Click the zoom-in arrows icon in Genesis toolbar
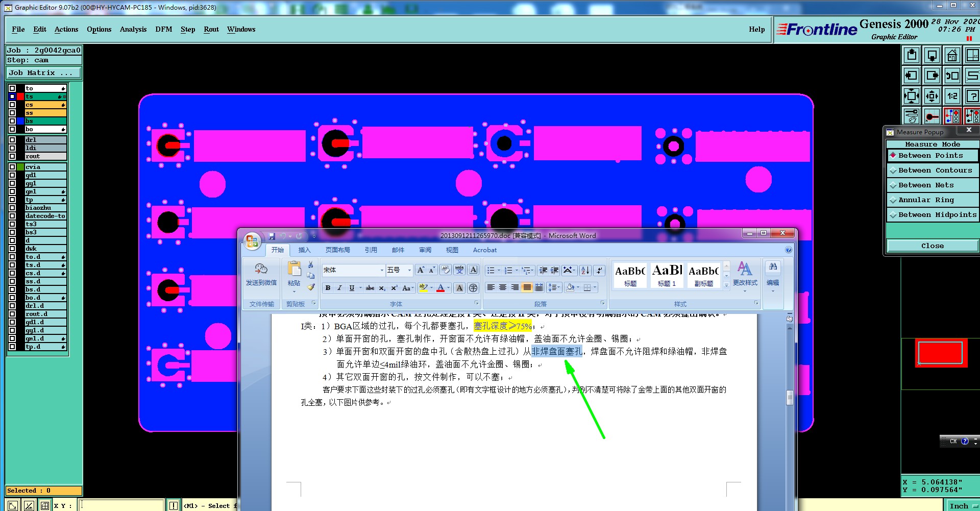Screen dimensions: 980x511 click(912, 95)
